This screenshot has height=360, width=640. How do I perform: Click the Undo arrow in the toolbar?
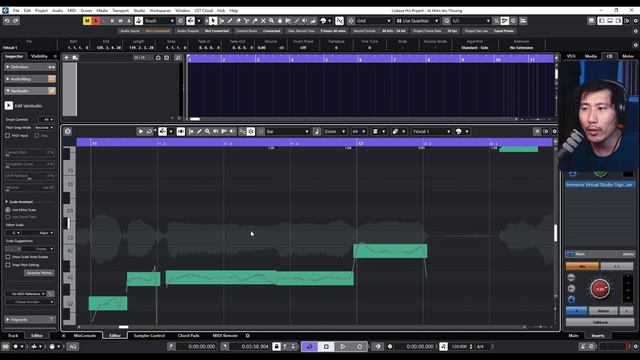(7, 21)
